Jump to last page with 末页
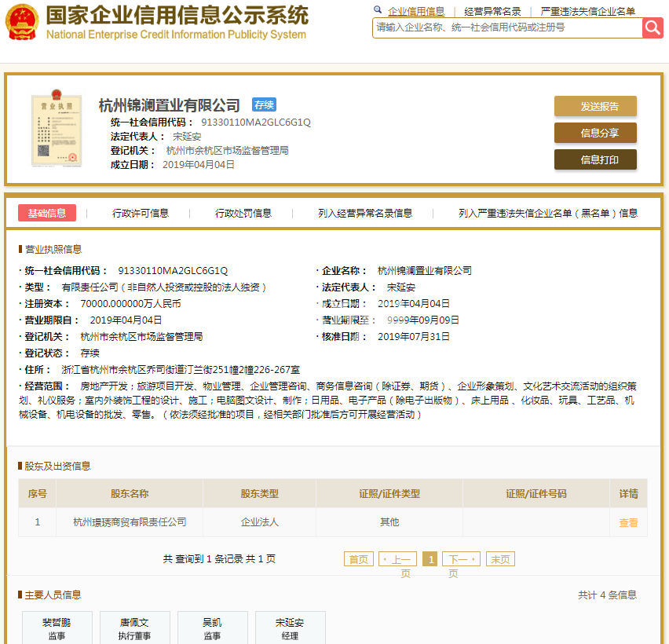 500,559
